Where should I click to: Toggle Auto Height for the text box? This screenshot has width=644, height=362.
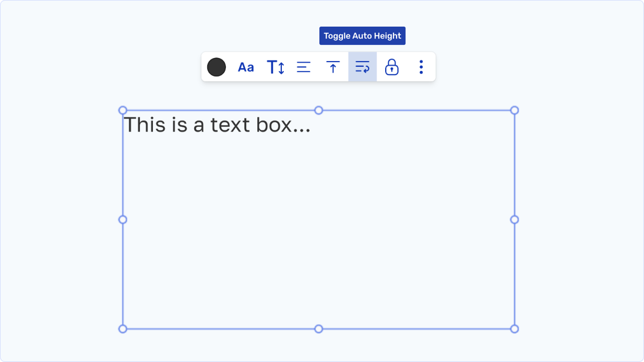(362, 67)
